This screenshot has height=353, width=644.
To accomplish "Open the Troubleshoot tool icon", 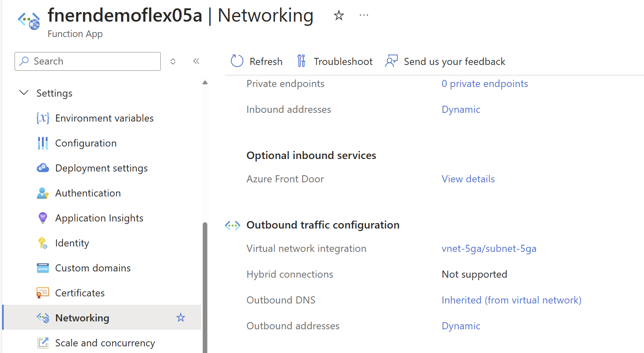I will (301, 61).
